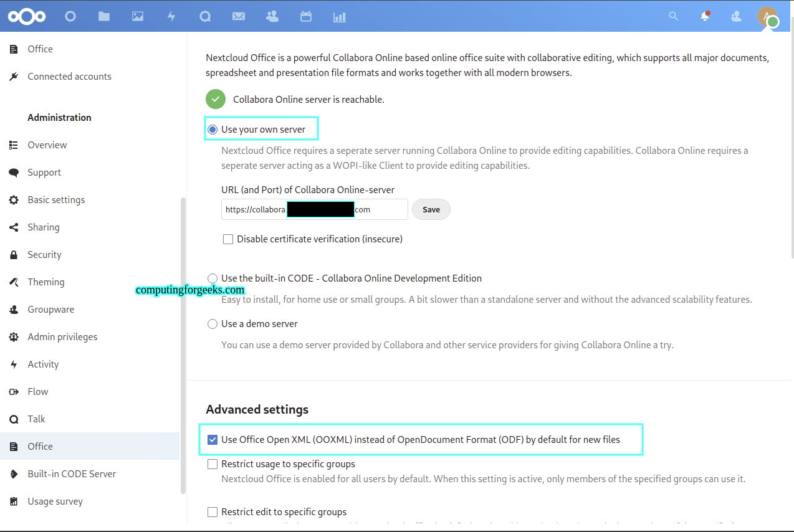Screen dimensions: 794x532
Task: Open Nextcloud Dashboard via the circle icon
Action: [70, 16]
